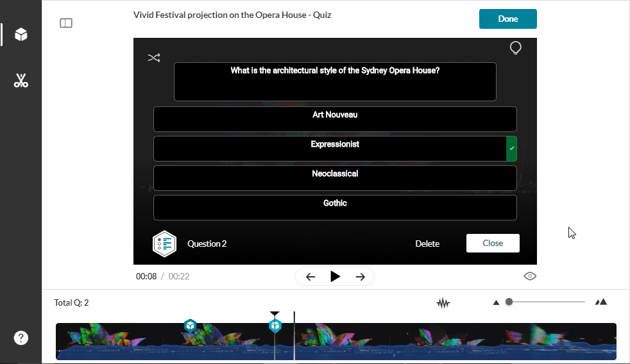
Task: Toggle the preview eye icon
Action: coord(530,276)
